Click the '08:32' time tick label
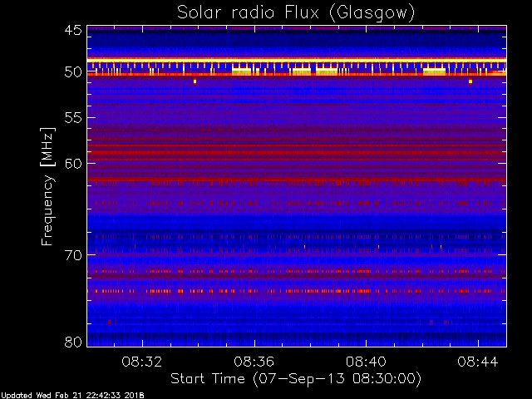The width and height of the screenshot is (532, 399). pyautogui.click(x=142, y=362)
